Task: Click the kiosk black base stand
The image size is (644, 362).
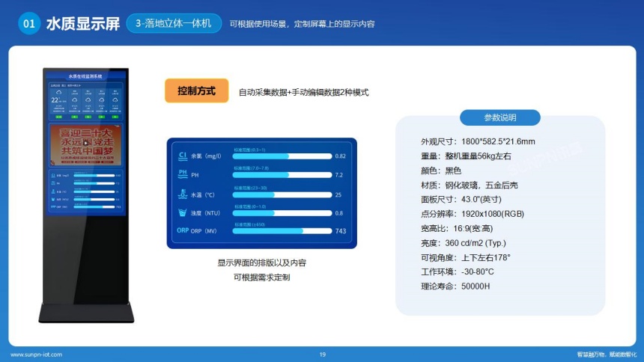Action: [86, 313]
